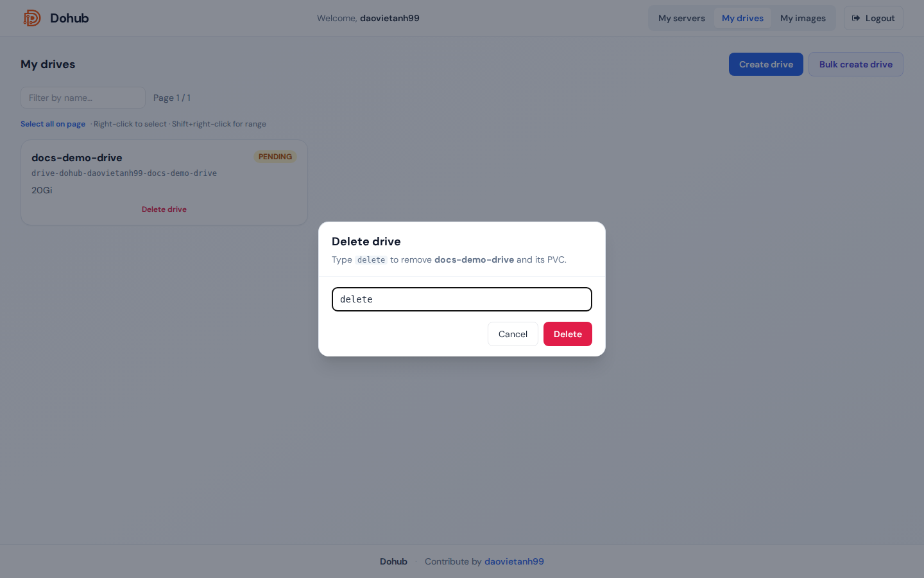924x578 pixels.
Task: Switch to the My drives tab
Action: [x=742, y=18]
